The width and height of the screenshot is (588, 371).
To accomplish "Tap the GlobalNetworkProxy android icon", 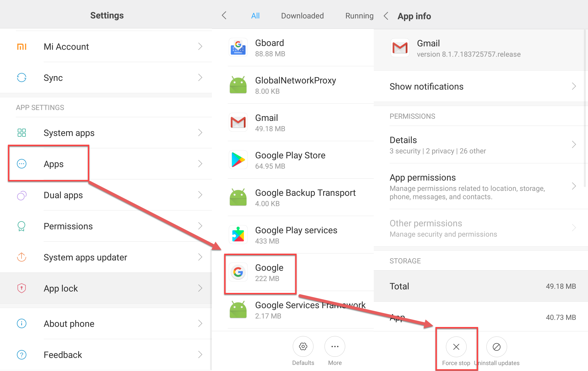I will (x=238, y=85).
